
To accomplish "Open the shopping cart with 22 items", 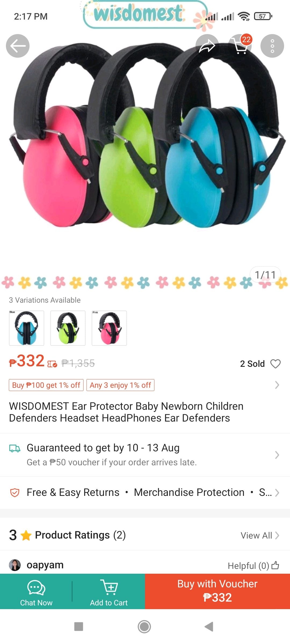I will [x=241, y=46].
